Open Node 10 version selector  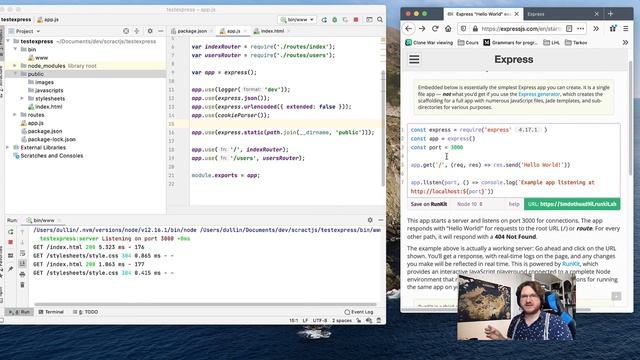coord(469,204)
